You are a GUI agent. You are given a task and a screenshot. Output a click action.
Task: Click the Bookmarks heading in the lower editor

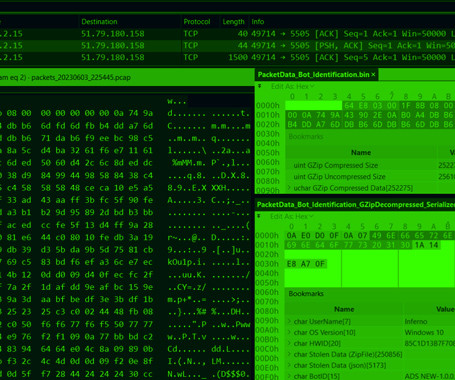point(306,294)
